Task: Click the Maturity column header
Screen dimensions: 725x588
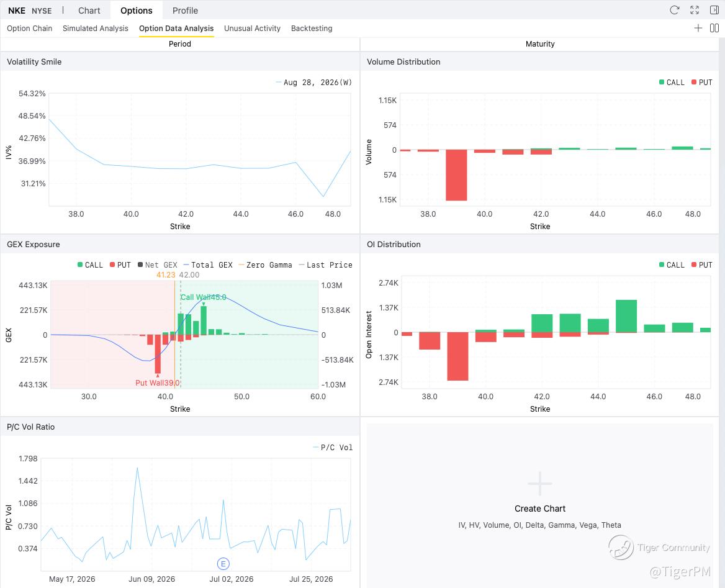Action: click(539, 44)
